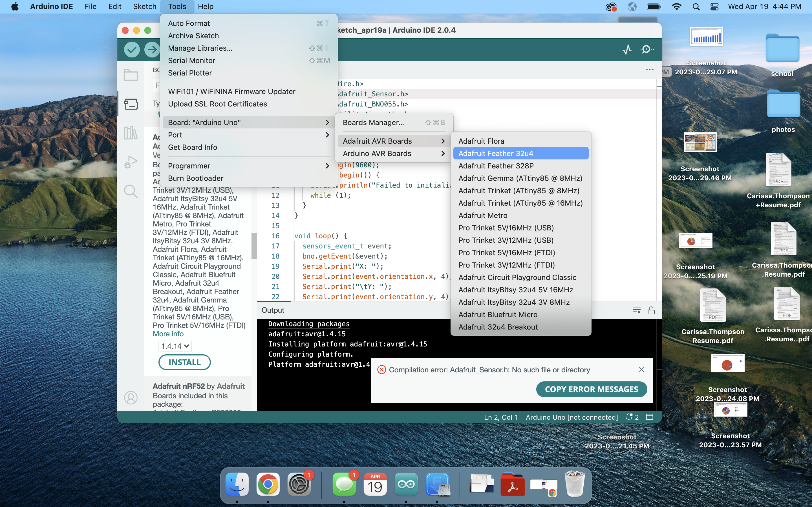Click the Serial Monitor oscilloscope icon
The height and width of the screenshot is (507, 812).
coord(627,48)
